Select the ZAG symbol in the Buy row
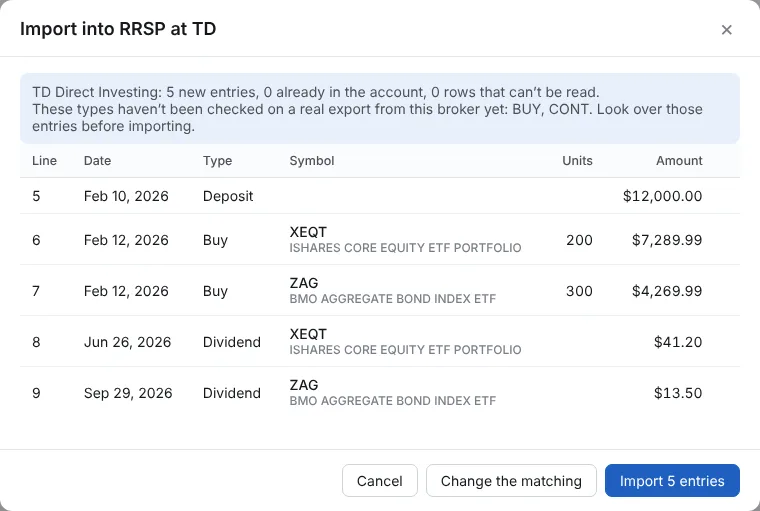Viewport: 760px width, 511px height. [x=304, y=283]
